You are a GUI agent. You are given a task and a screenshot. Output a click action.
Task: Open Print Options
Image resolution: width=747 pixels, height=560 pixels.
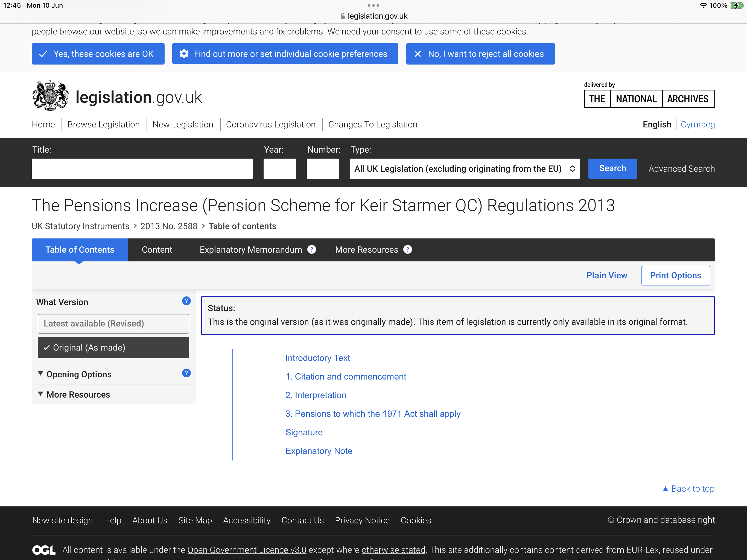[x=675, y=276]
